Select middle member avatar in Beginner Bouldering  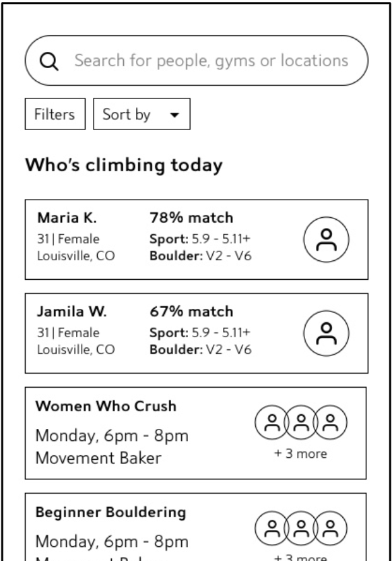point(301,528)
